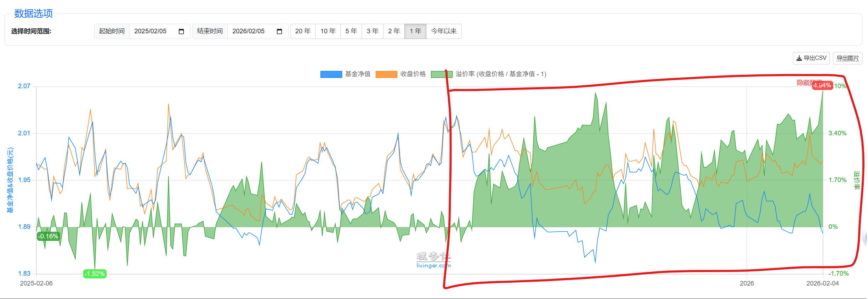Click the 基金净值&收盘价格(元) axis title
The image size is (868, 299).
[x=10, y=180]
